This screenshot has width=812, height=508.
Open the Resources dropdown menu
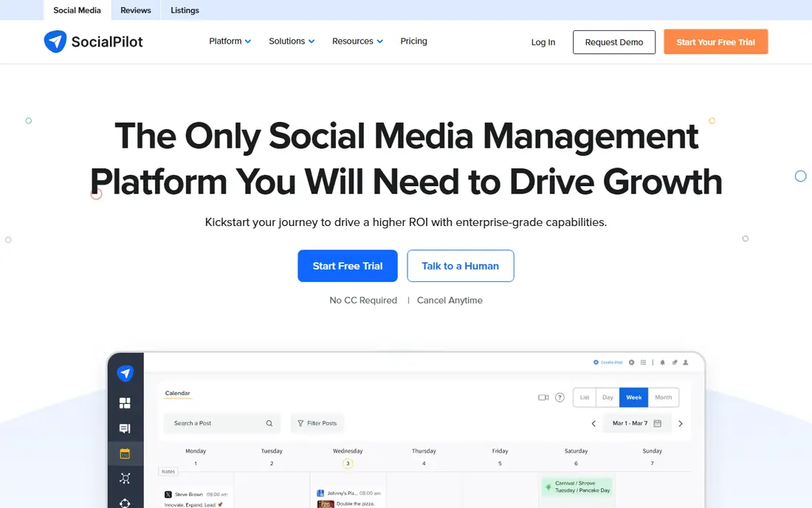pyautogui.click(x=357, y=41)
